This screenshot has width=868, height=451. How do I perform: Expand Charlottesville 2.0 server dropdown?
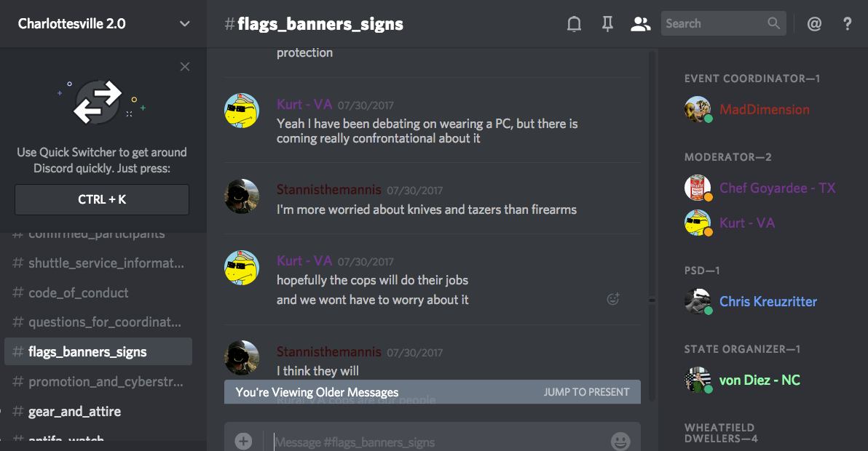(x=185, y=24)
